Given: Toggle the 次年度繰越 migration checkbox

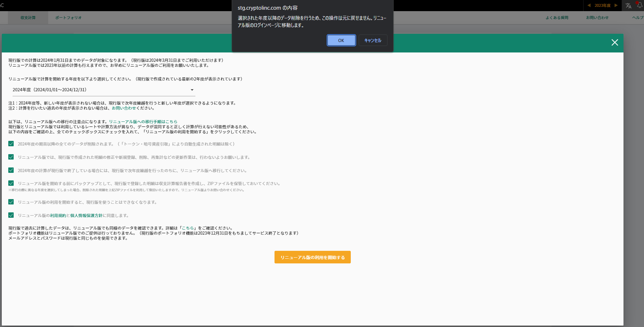Looking at the screenshot, I should [x=11, y=170].
